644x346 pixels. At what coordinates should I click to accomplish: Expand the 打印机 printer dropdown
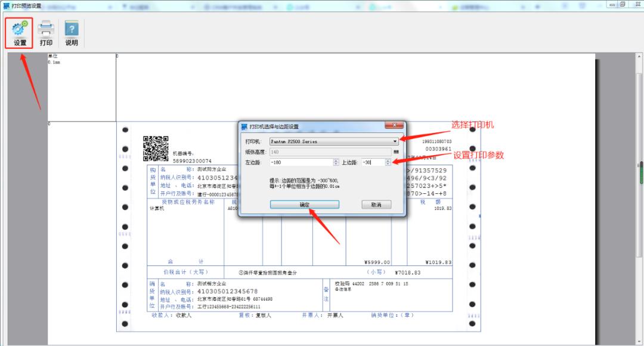395,141
